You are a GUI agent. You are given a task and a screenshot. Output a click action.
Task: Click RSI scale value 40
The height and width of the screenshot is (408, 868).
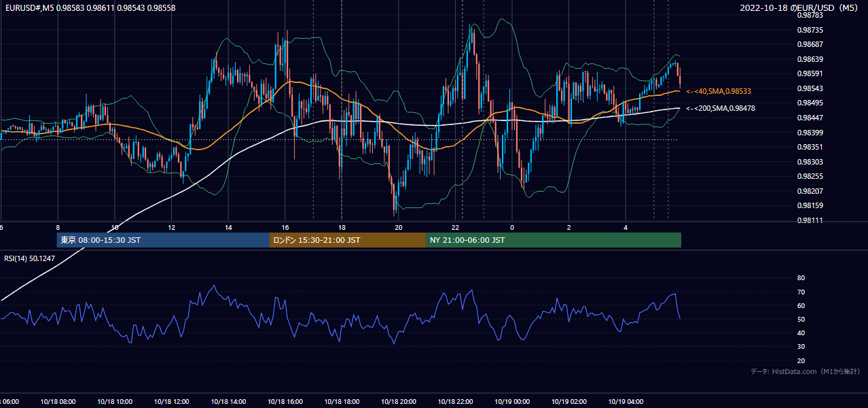801,333
